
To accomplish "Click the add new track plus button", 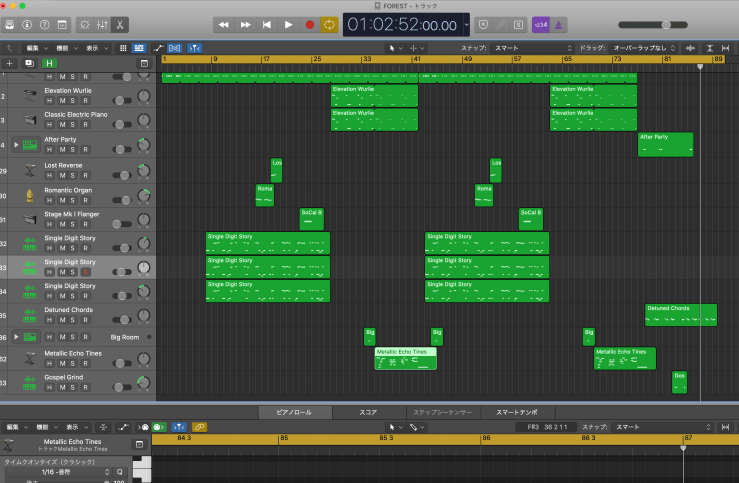I will coord(10,63).
